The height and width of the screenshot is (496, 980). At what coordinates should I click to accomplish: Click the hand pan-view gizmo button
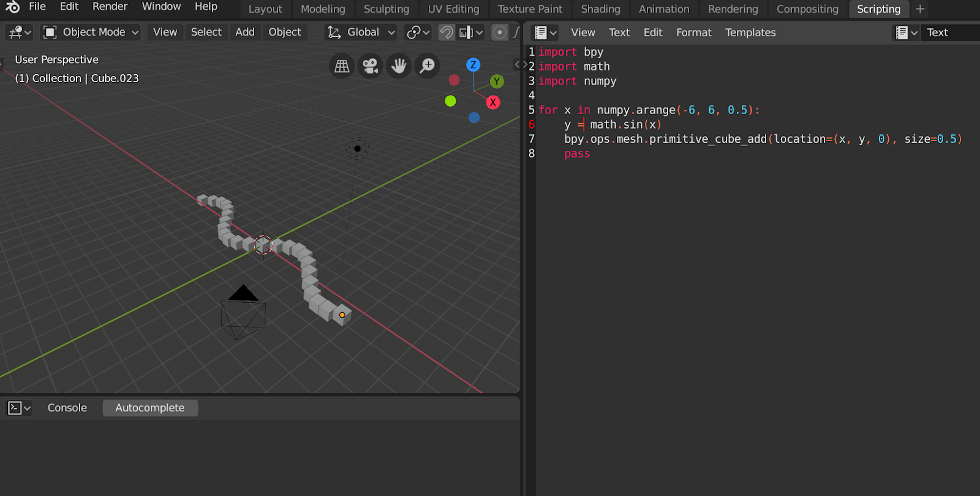399,66
